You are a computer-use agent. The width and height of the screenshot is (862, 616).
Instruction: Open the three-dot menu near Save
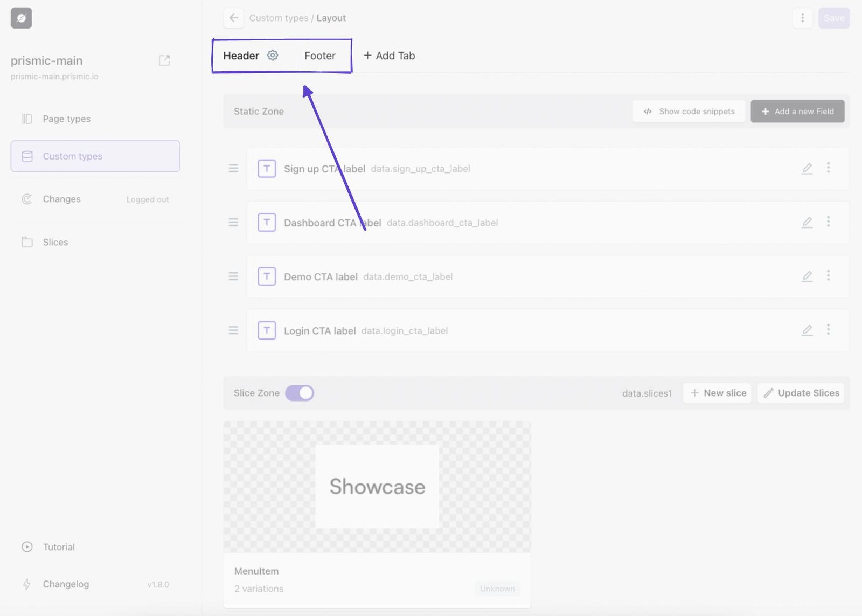click(802, 18)
